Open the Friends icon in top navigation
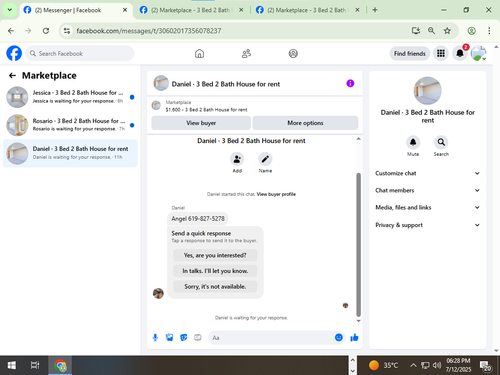The height and width of the screenshot is (375, 500). (x=246, y=53)
